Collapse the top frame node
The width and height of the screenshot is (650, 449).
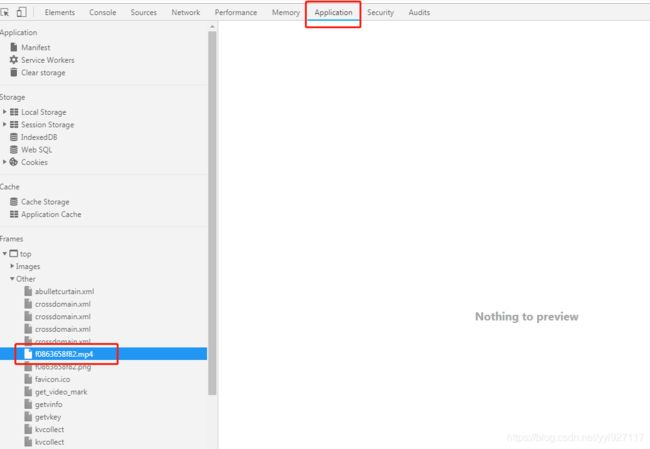[5, 253]
